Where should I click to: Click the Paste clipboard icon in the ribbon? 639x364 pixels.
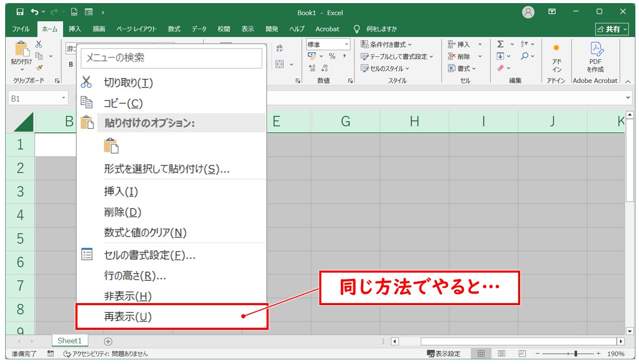[21, 49]
